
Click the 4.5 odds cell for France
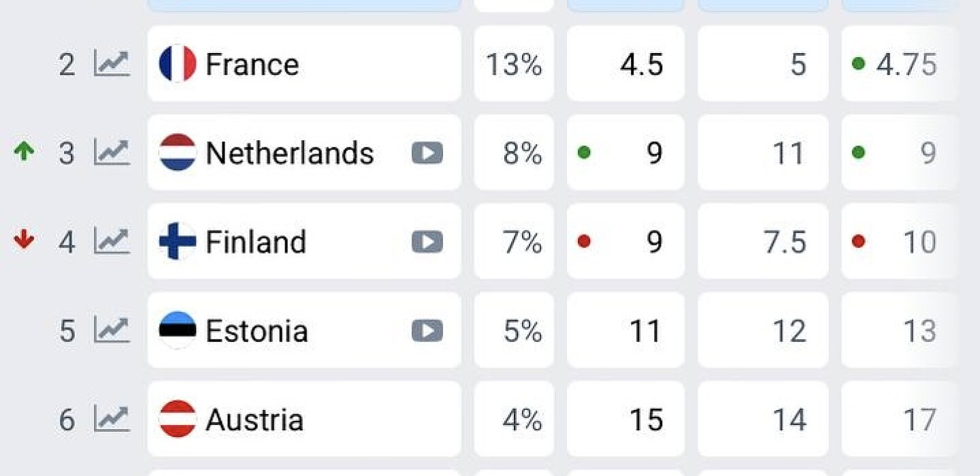pos(625,64)
